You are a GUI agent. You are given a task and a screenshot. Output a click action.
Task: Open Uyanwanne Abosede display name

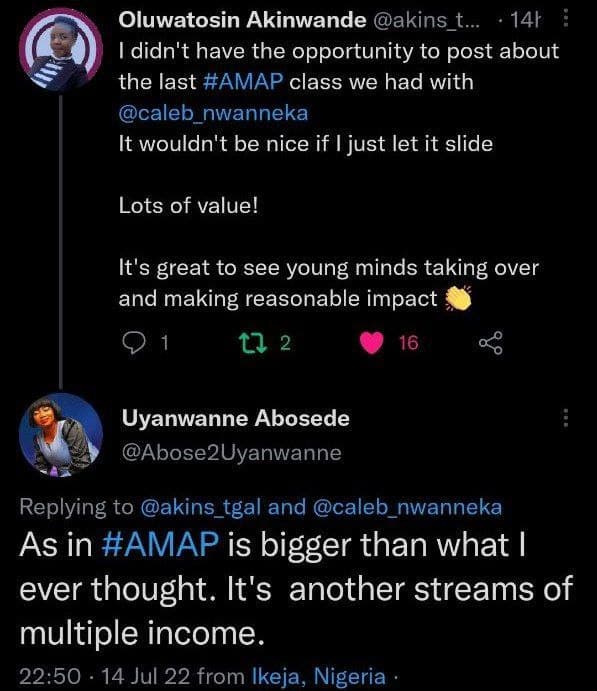(x=236, y=418)
